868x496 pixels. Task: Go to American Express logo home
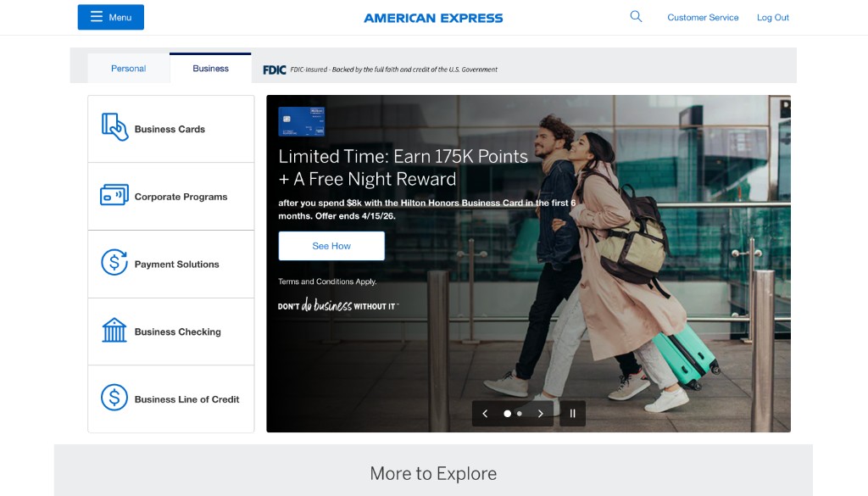point(433,19)
